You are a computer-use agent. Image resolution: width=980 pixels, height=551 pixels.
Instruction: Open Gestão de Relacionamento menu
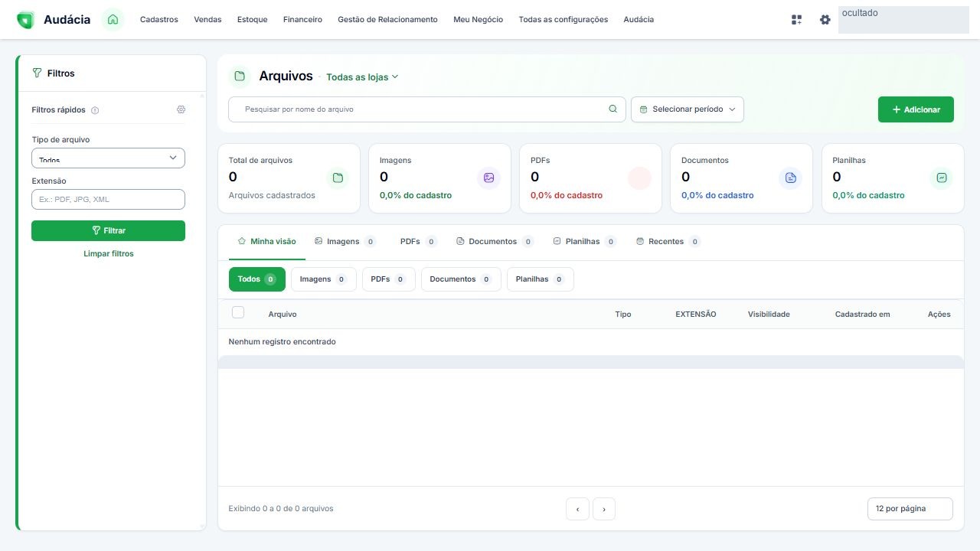(x=387, y=20)
